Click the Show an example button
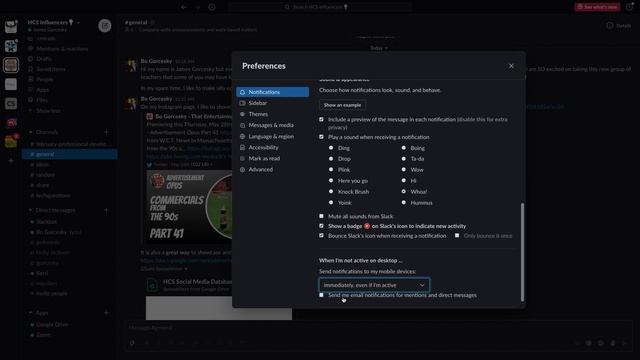This screenshot has width=640, height=360. pyautogui.click(x=342, y=105)
